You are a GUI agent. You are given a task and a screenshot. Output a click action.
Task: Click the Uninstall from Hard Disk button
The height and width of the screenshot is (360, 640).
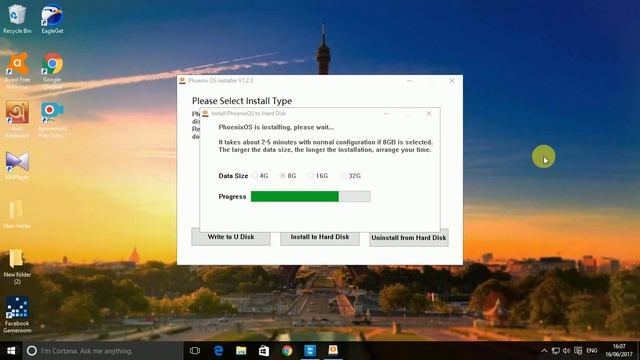(409, 238)
